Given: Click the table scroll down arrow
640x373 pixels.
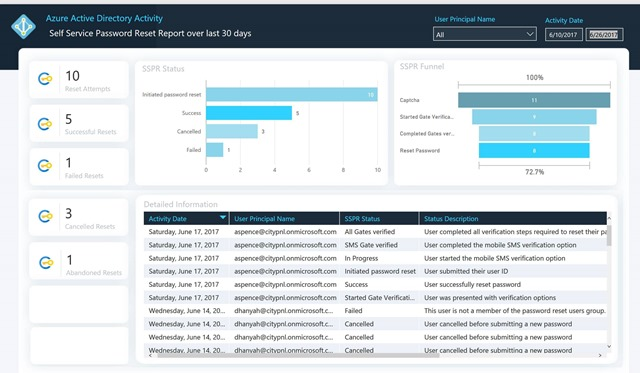Looking at the screenshot, I should coord(609,346).
